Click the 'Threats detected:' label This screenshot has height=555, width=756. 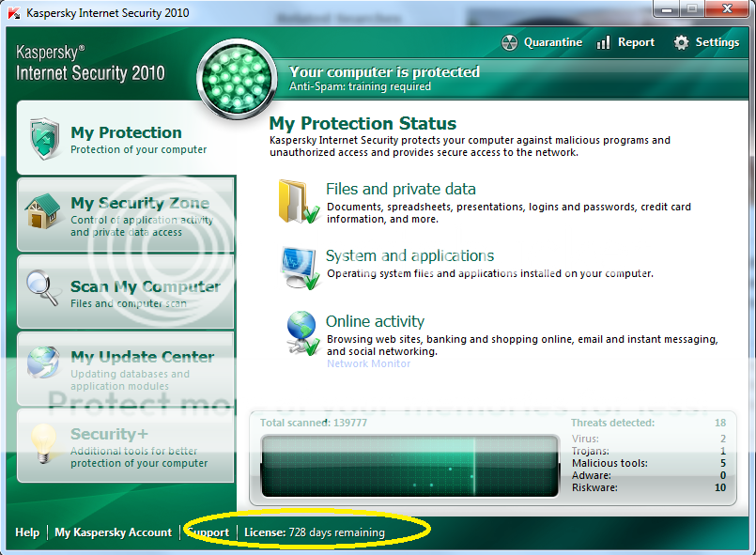[613, 423]
